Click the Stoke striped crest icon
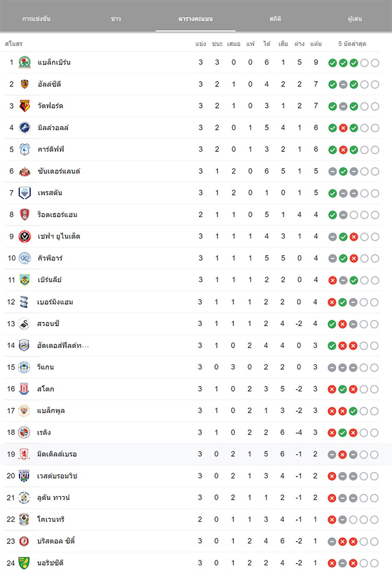 click(x=24, y=389)
